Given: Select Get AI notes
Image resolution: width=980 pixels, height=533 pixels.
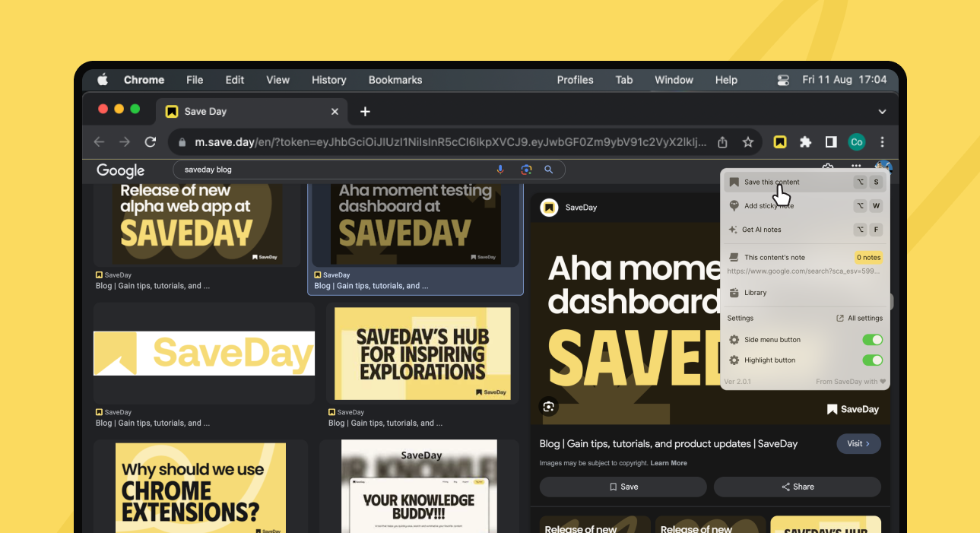Looking at the screenshot, I should (805, 230).
